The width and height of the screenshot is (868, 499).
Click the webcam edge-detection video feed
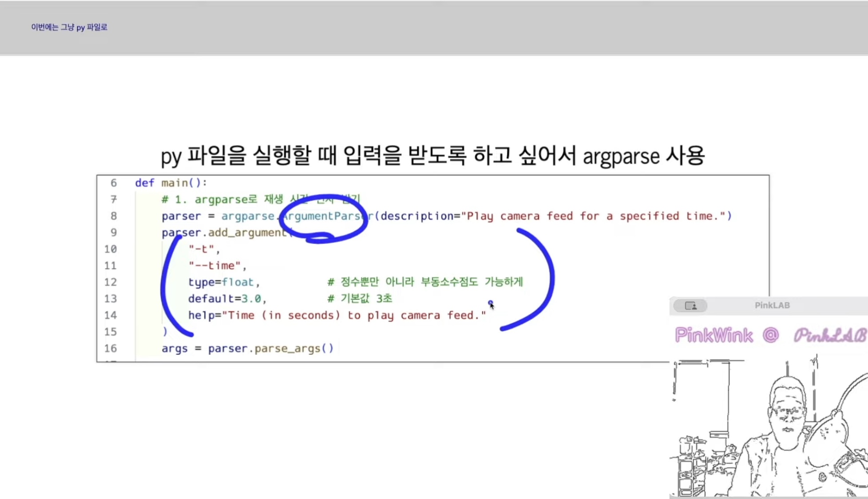(768, 428)
